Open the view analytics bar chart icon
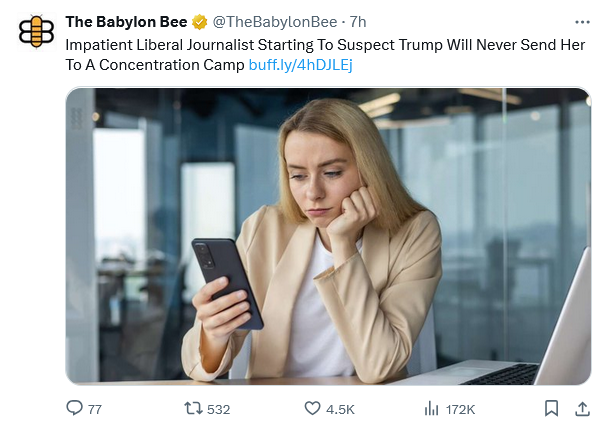Viewport: 609px width, 431px height. [432, 408]
